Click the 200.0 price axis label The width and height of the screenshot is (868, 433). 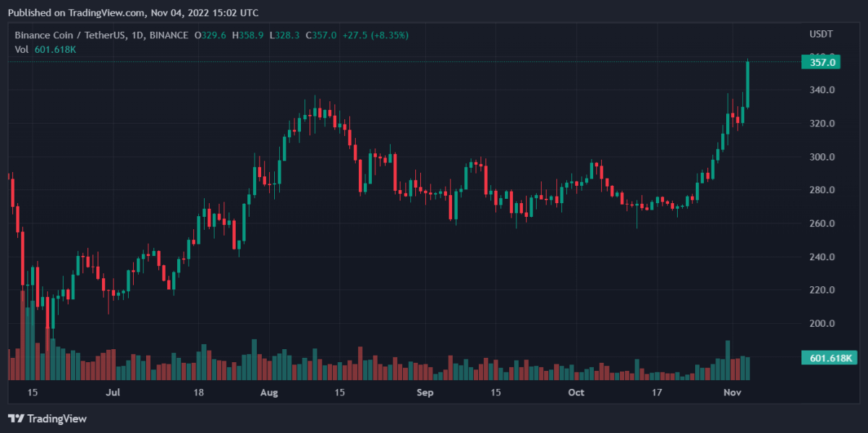822,323
